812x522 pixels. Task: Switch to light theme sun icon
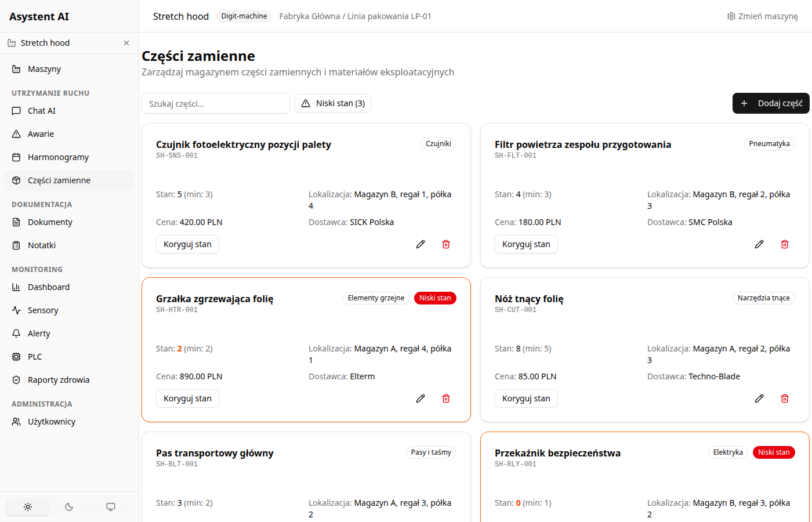(x=28, y=507)
